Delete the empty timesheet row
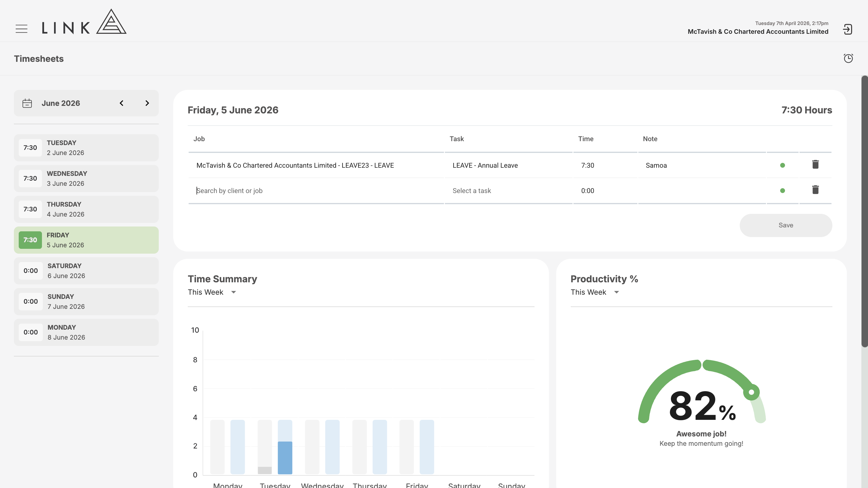Image resolution: width=868 pixels, height=488 pixels. 815,190
